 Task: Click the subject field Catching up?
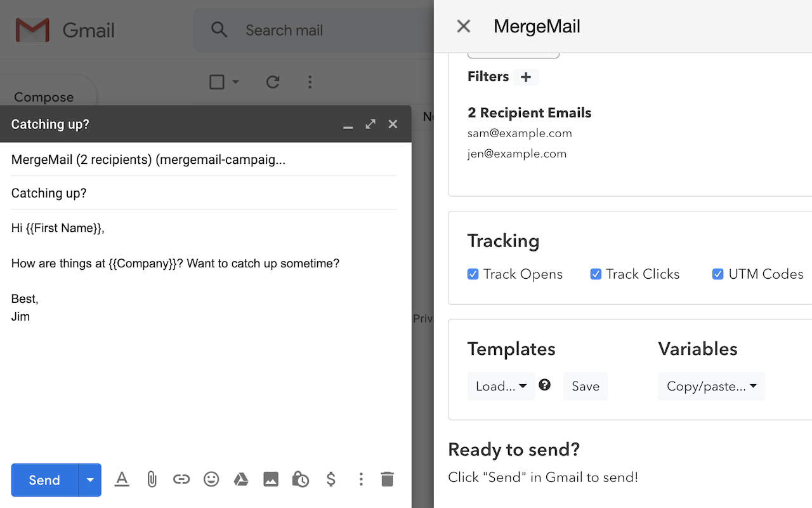click(x=204, y=193)
